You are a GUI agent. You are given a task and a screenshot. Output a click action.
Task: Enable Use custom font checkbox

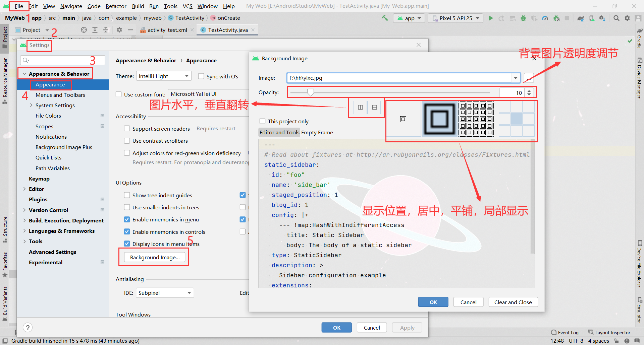pos(119,94)
